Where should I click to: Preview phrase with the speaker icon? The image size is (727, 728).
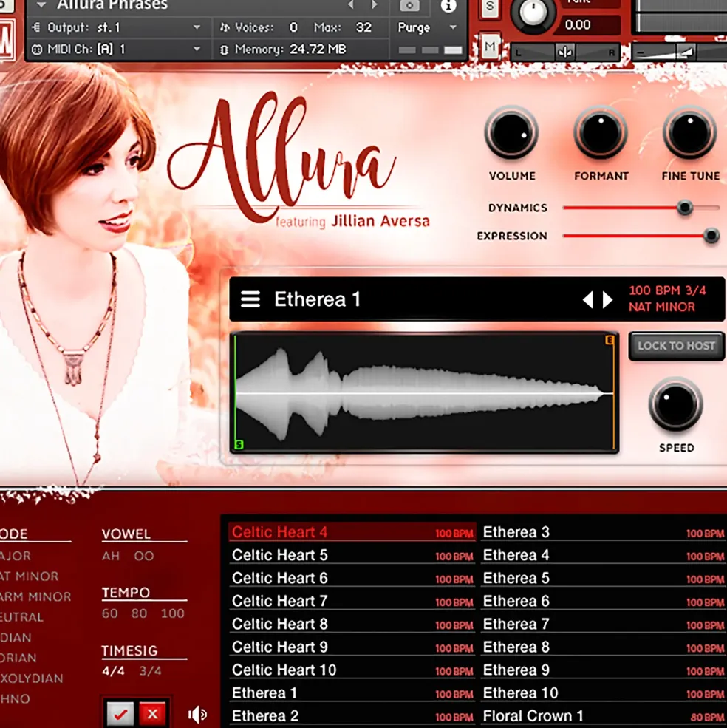(198, 714)
